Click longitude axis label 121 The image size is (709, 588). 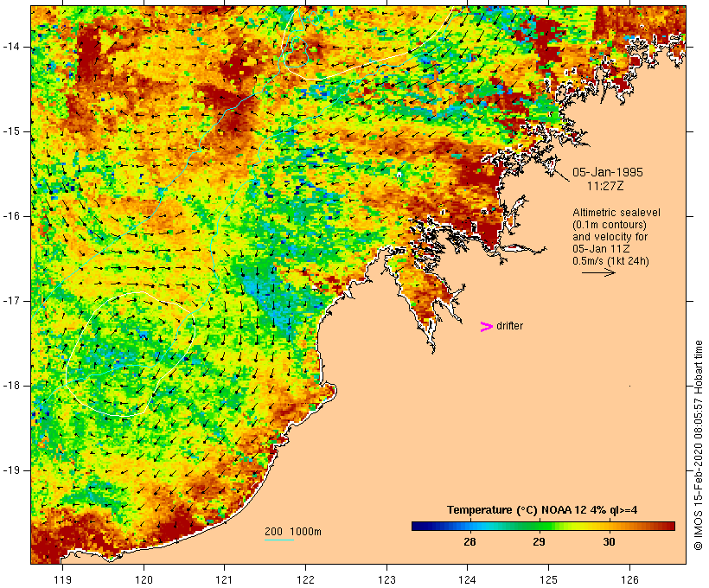click(x=224, y=579)
